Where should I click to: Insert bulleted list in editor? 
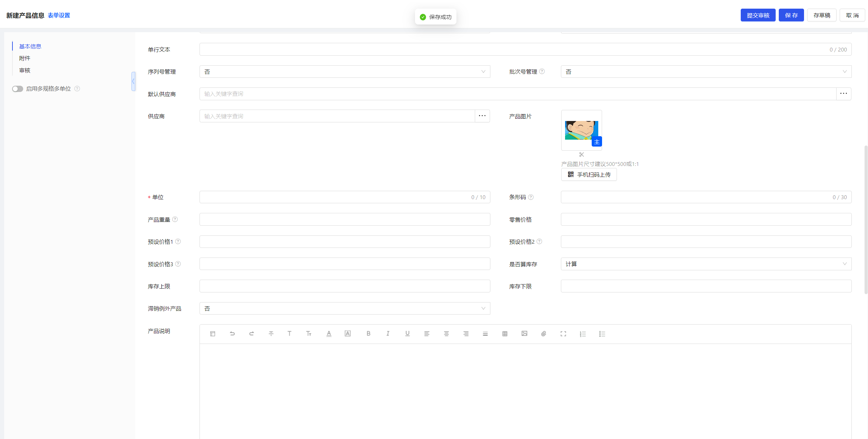point(602,334)
